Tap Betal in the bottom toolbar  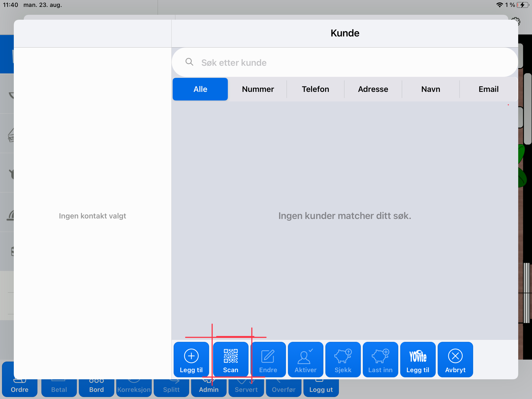click(59, 388)
